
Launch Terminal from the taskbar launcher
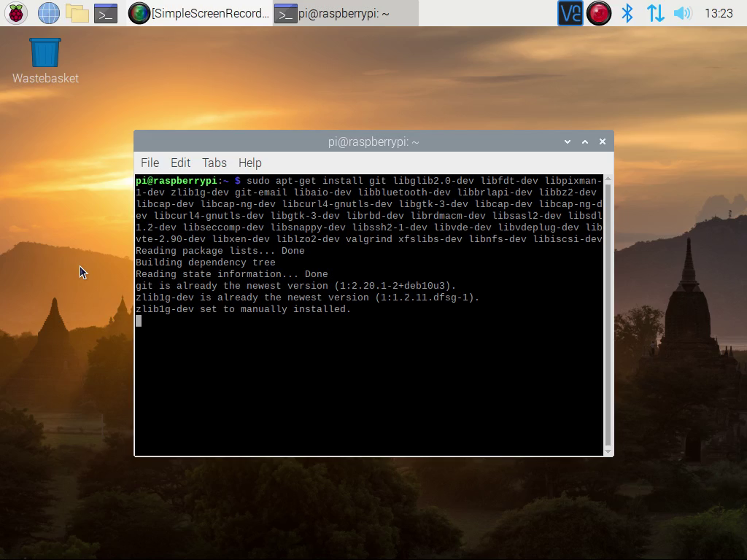click(x=106, y=13)
